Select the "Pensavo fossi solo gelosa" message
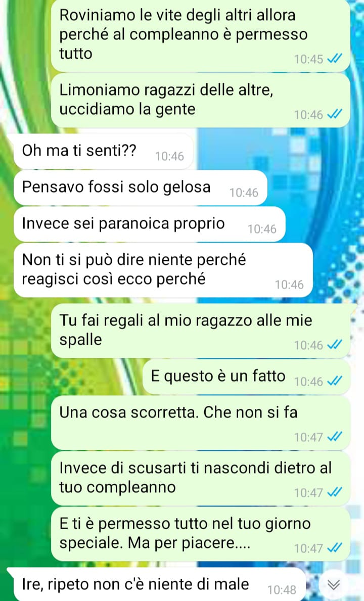Viewport: 364px width, 601px height. click(x=140, y=188)
